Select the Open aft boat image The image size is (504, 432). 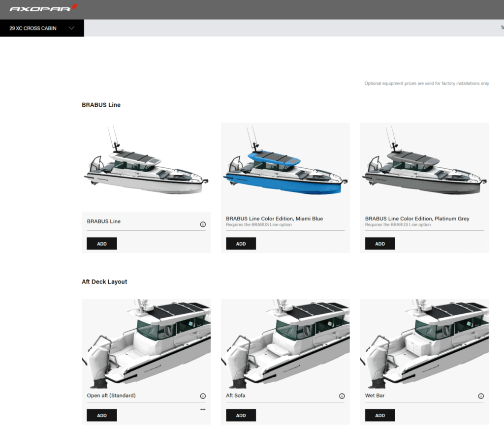146,344
